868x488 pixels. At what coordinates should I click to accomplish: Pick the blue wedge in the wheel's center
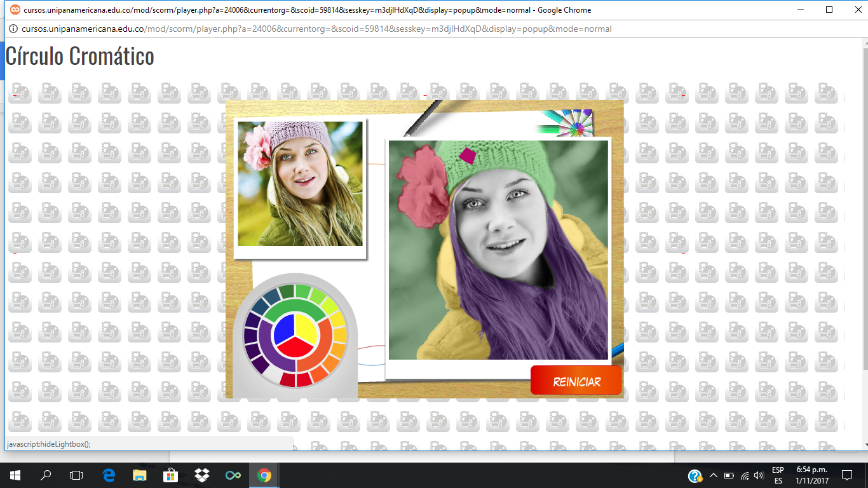(284, 328)
